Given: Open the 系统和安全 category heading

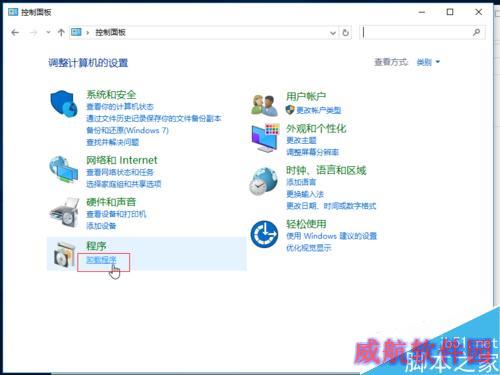Looking at the screenshot, I should coord(111,95).
